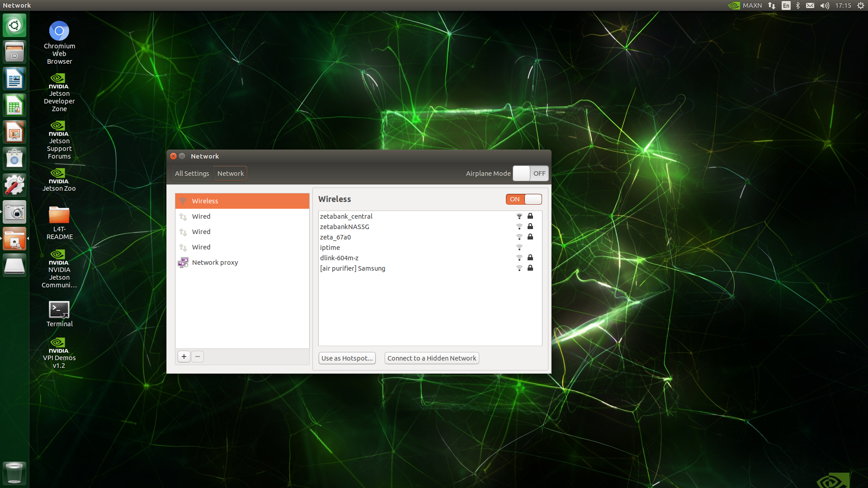Toggle Airplane Mode switch
The width and height of the screenshot is (868, 488).
coord(530,174)
